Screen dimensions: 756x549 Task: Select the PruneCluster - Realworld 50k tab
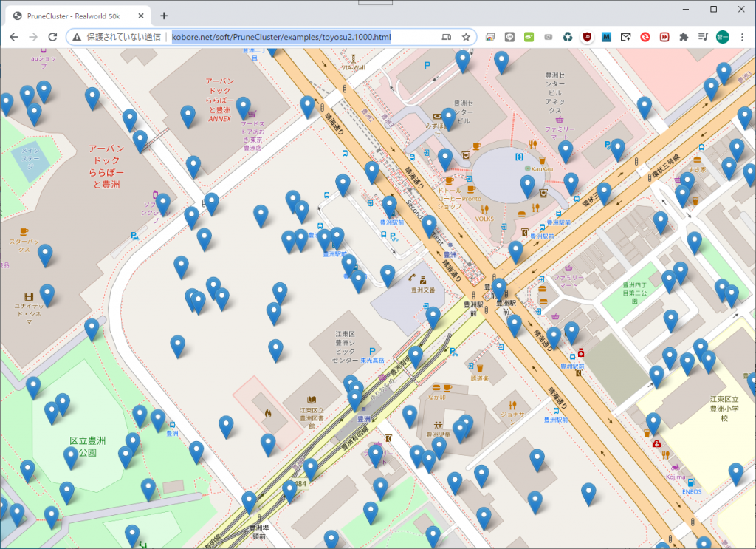coord(74,16)
